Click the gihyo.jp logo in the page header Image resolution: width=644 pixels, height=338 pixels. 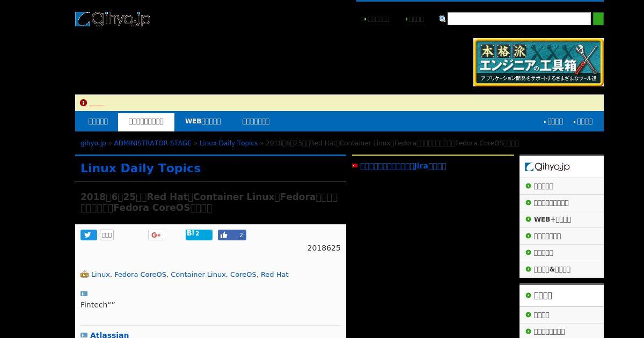pyautogui.click(x=113, y=19)
